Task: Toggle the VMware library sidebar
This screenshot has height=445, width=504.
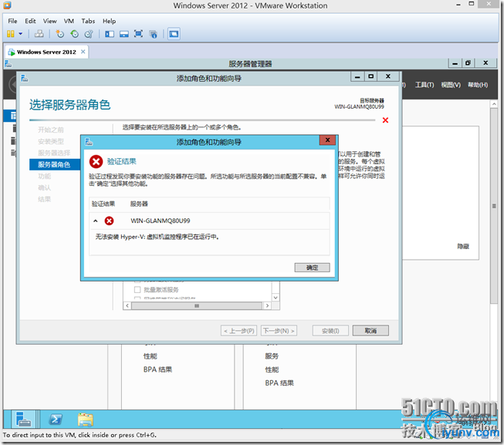Action: [110, 34]
